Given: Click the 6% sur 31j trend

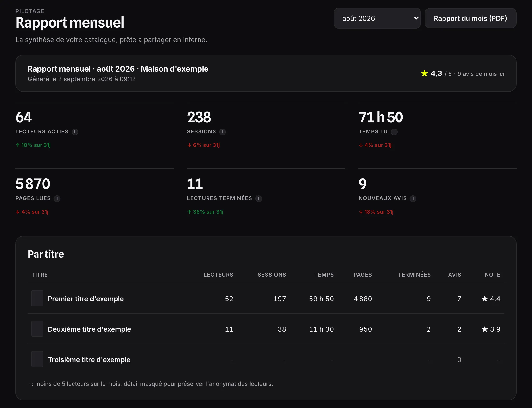Looking at the screenshot, I should click(203, 145).
